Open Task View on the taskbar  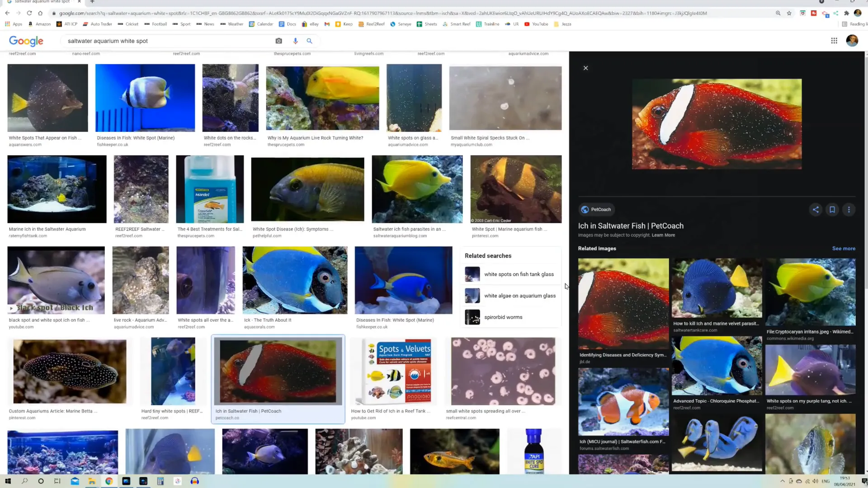click(x=57, y=481)
